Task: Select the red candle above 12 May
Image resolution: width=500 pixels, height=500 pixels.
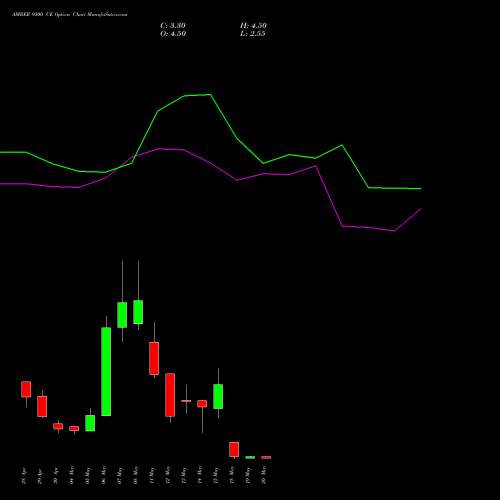Action: (170, 395)
